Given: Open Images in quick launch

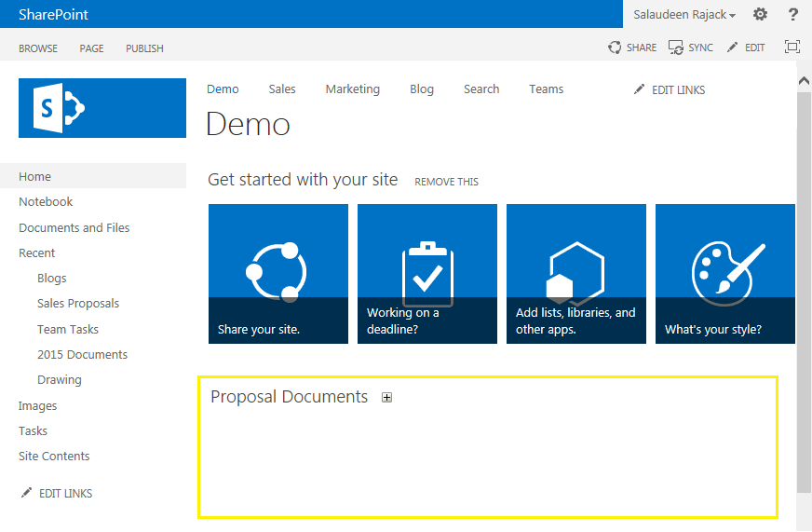Looking at the screenshot, I should click(38, 405).
